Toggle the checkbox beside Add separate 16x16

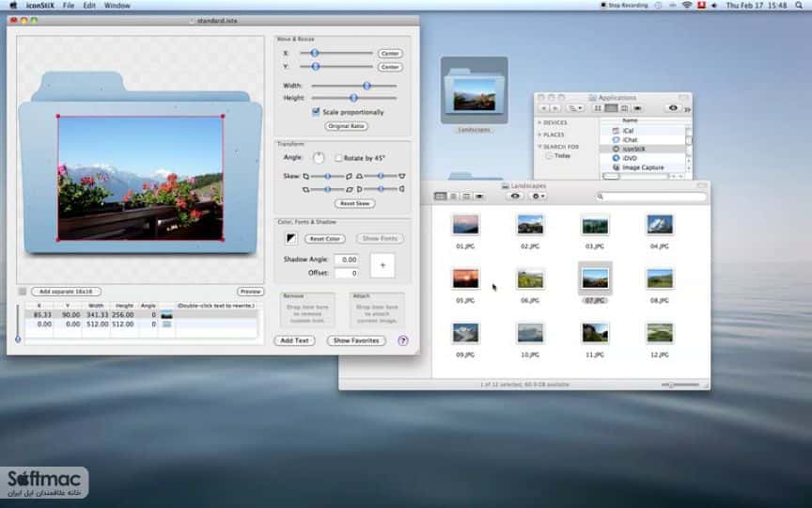tap(23, 292)
